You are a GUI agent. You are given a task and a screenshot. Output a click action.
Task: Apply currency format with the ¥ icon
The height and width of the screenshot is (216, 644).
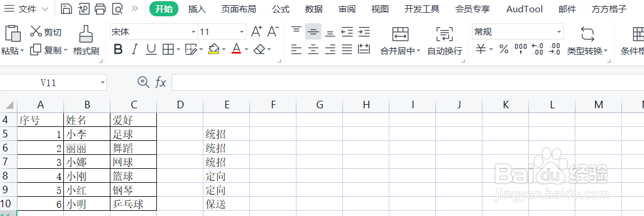click(481, 50)
